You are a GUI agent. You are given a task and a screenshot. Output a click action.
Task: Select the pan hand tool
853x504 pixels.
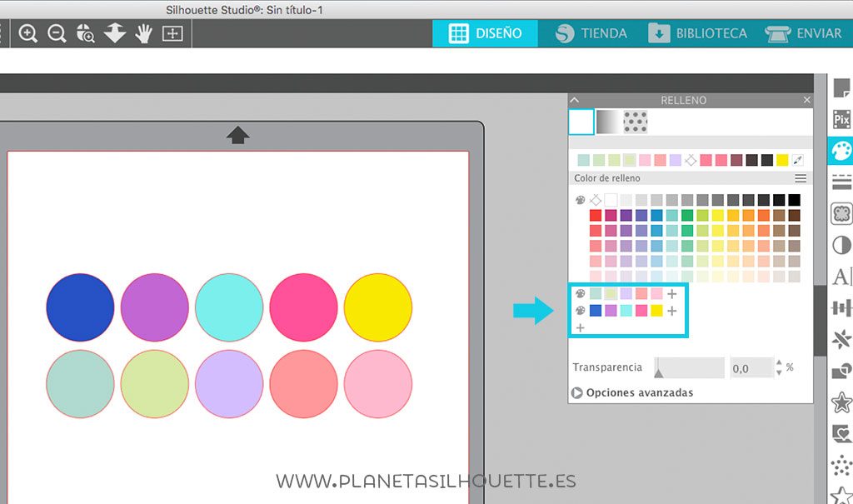[x=143, y=34]
